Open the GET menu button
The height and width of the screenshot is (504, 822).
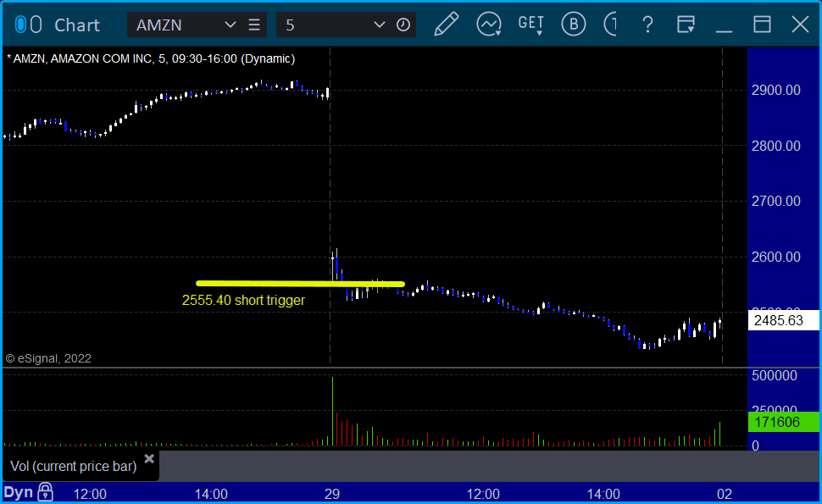530,24
